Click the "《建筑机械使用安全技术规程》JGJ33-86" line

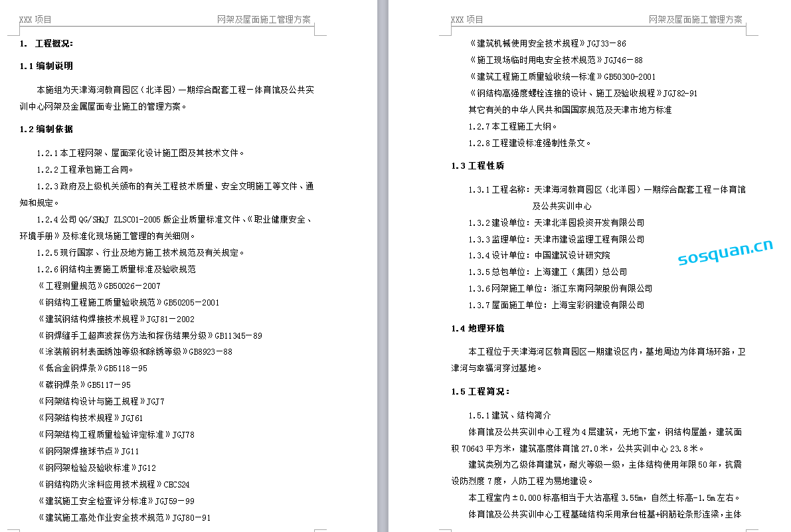547,44
